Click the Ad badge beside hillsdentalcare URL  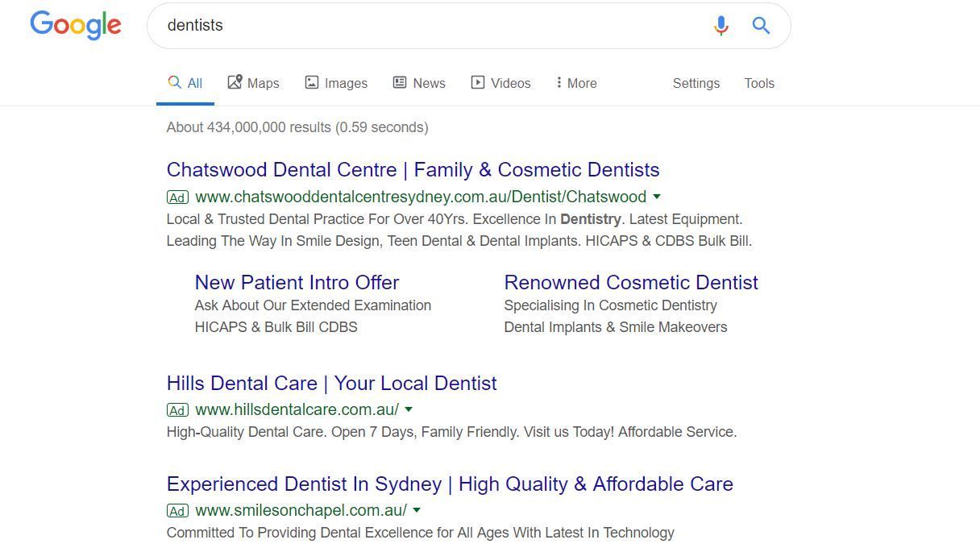[177, 410]
